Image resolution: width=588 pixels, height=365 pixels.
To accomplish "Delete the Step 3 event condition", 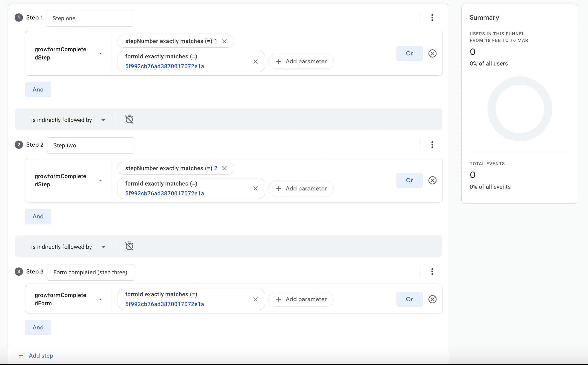I will pyautogui.click(x=432, y=299).
